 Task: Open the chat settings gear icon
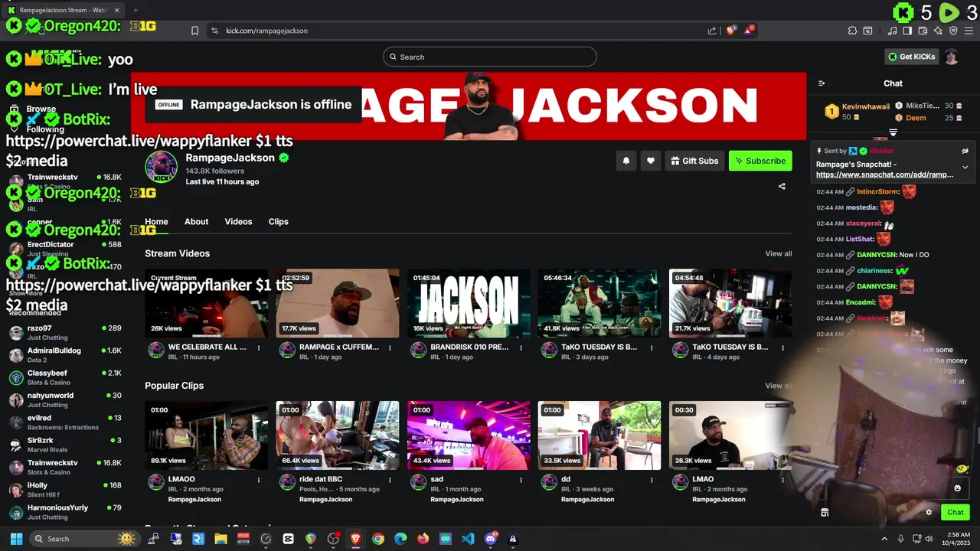(x=929, y=513)
